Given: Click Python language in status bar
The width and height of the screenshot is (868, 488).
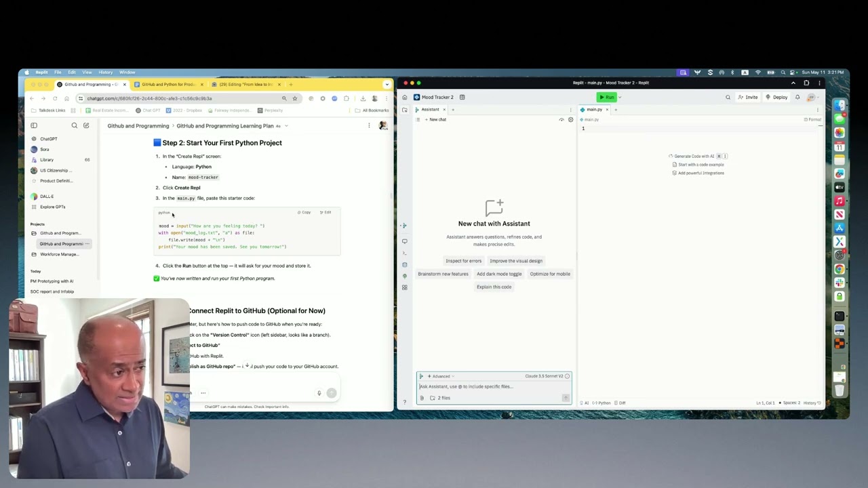Looking at the screenshot, I should (x=602, y=403).
